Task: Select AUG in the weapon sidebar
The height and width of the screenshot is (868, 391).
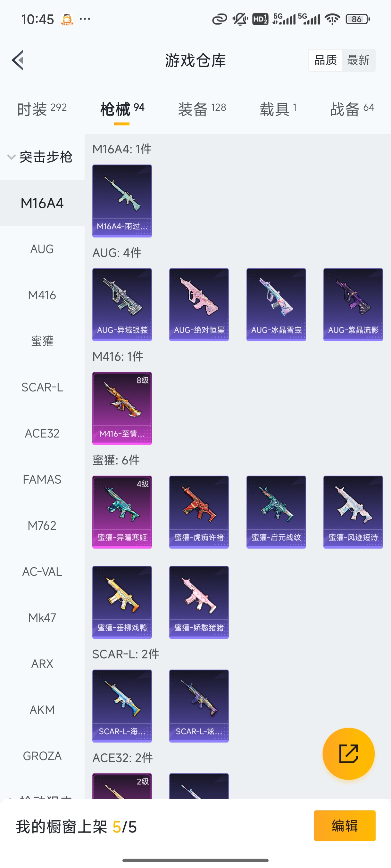Action: tap(42, 249)
